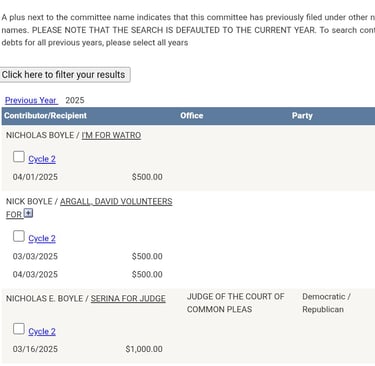Image resolution: width=375 pixels, height=366 pixels.
Task: Click the $1,000.00 contribution amount
Action: [144, 349]
